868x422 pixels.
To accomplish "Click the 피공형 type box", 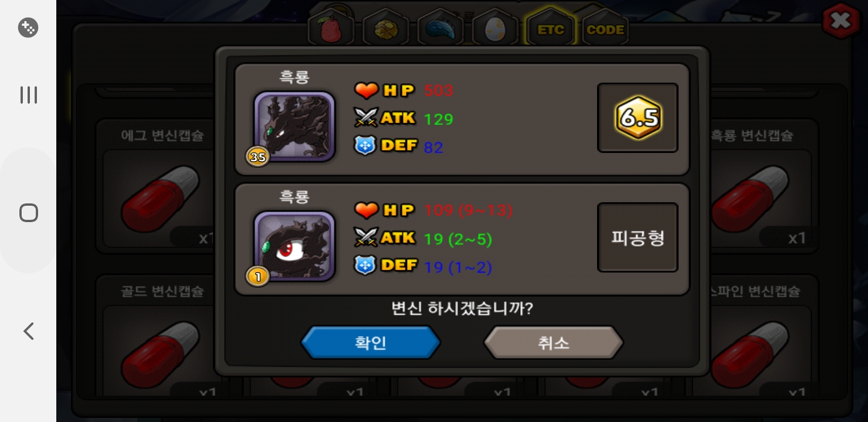I will click(638, 237).
